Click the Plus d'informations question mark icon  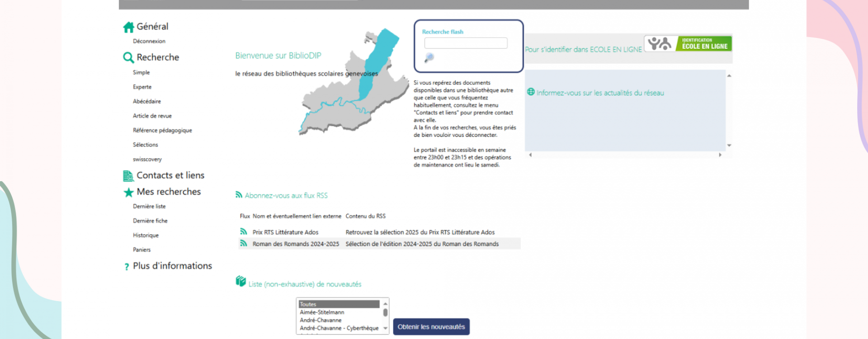coord(127,267)
